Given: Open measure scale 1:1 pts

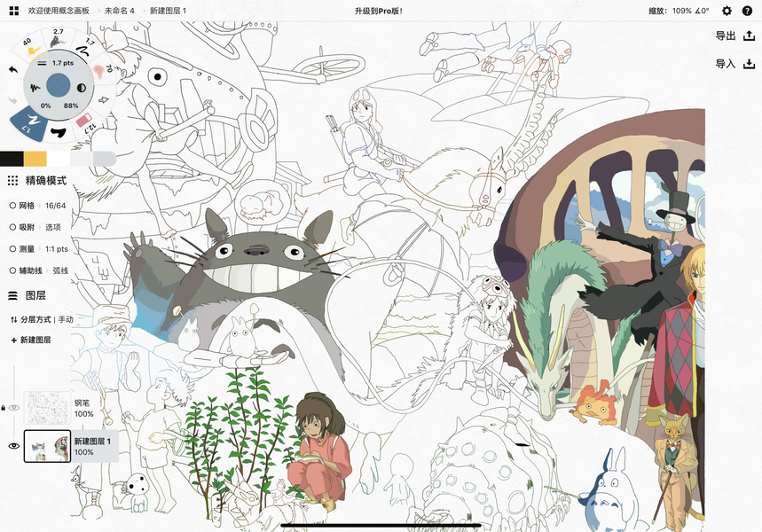Looking at the screenshot, I should 57,249.
